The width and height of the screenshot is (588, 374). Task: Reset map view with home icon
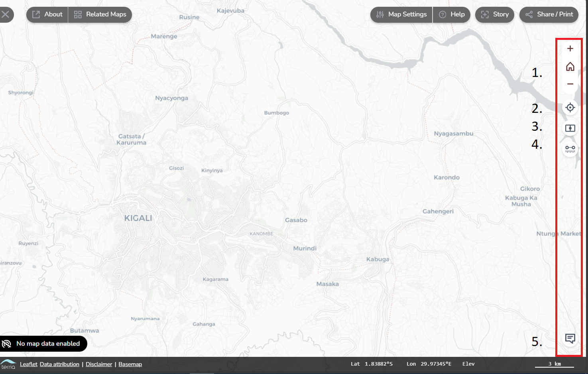570,67
